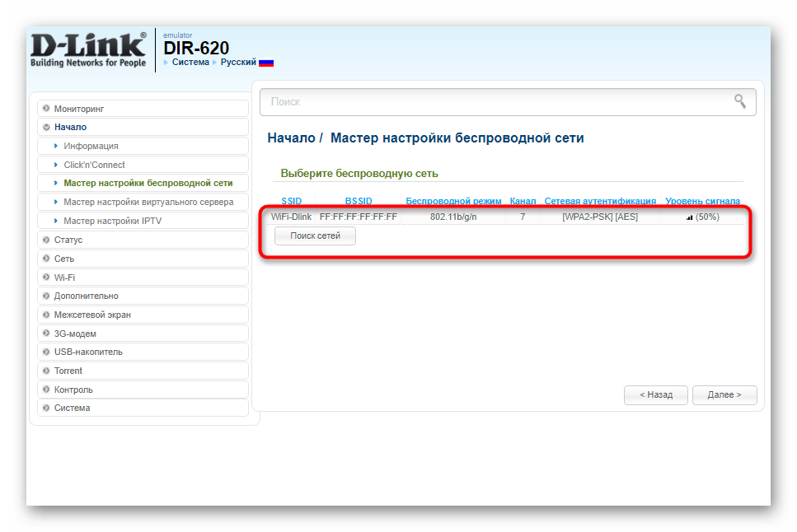Select Мастер настройки виртуального сервера

(x=148, y=202)
